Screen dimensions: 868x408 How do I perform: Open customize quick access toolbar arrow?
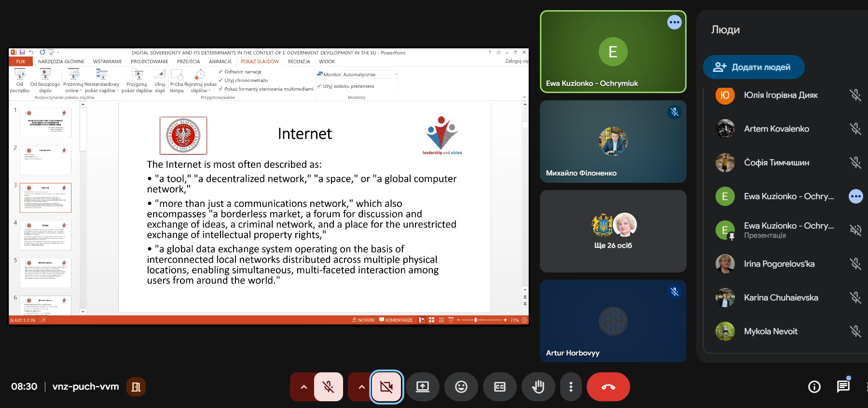pos(58,52)
